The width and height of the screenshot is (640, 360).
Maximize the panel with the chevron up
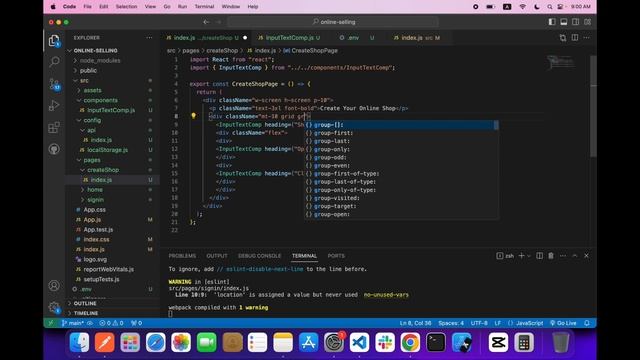pos(575,256)
